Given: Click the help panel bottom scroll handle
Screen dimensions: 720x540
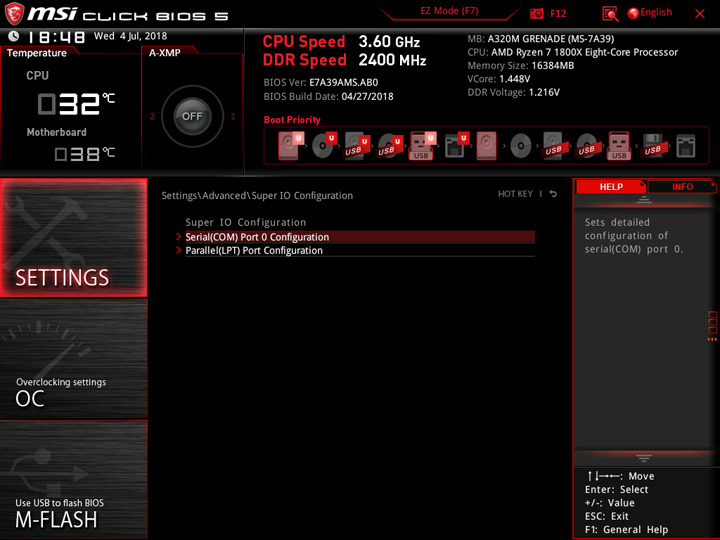Looking at the screenshot, I should [644, 458].
